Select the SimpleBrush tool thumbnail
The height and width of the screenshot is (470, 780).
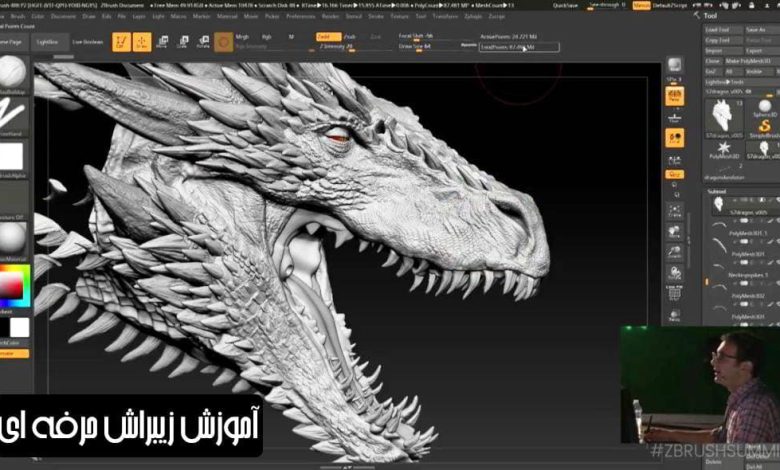point(764,128)
